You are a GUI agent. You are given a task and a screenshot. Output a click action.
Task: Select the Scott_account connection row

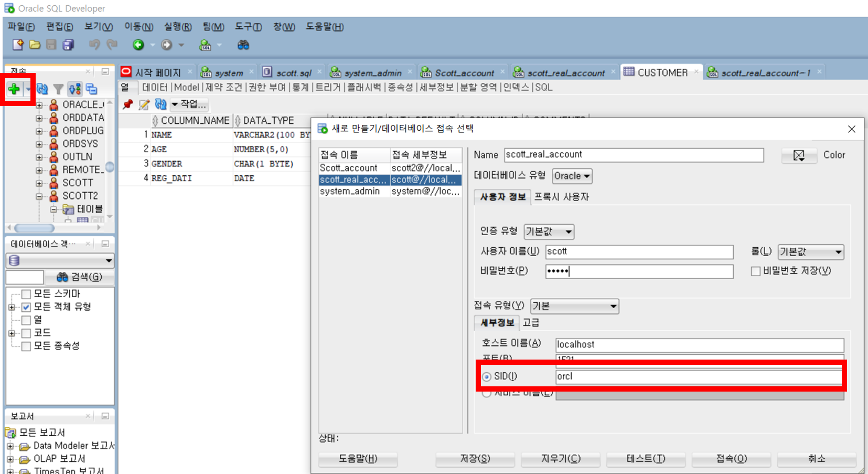point(390,168)
